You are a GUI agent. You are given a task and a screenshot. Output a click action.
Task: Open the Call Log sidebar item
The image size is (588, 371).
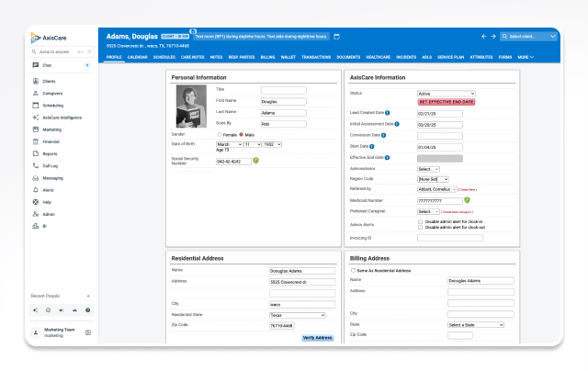(x=51, y=165)
